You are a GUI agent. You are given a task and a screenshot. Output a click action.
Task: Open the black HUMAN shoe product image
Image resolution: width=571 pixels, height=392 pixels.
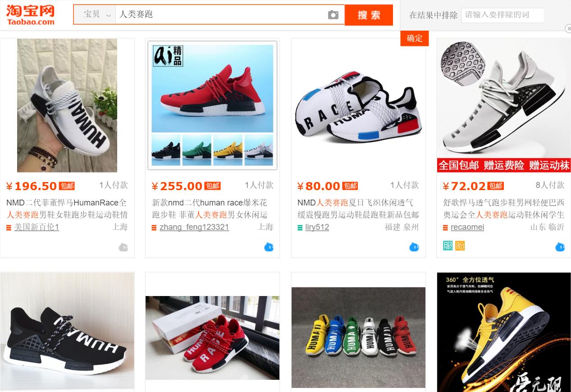(67, 331)
